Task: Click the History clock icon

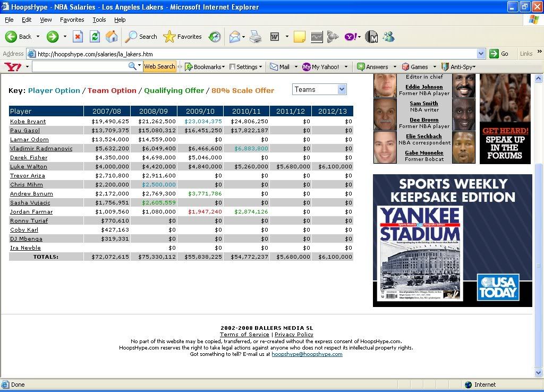Action: pyautogui.click(x=215, y=37)
